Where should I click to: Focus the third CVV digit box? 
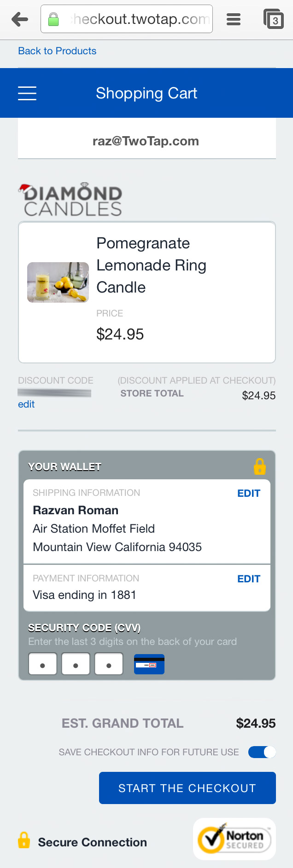(109, 664)
